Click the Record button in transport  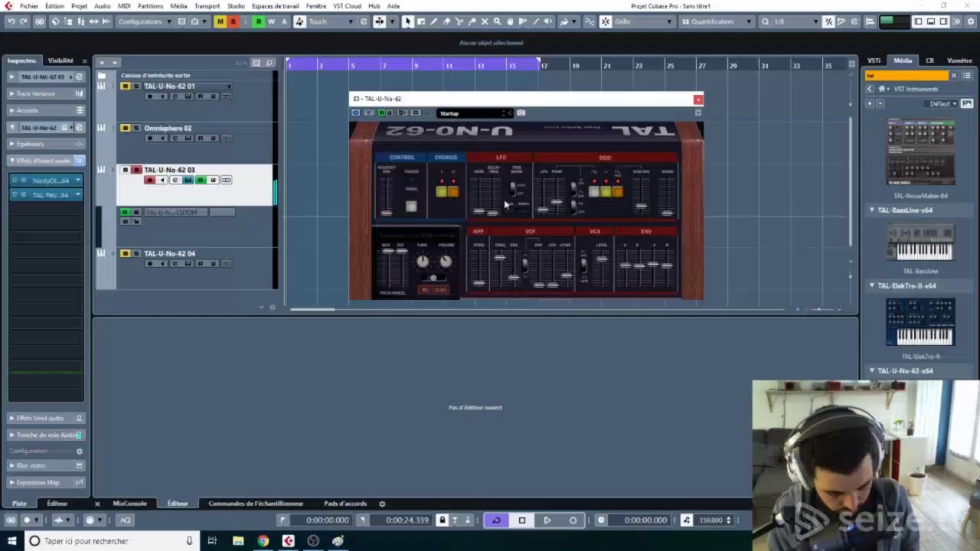tap(573, 520)
